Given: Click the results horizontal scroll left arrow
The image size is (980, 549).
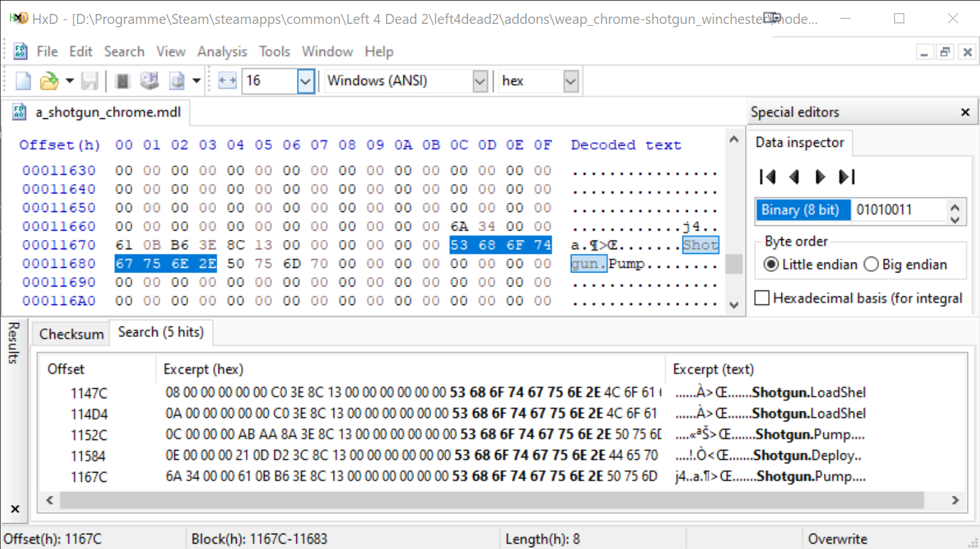Looking at the screenshot, I should click(x=49, y=500).
